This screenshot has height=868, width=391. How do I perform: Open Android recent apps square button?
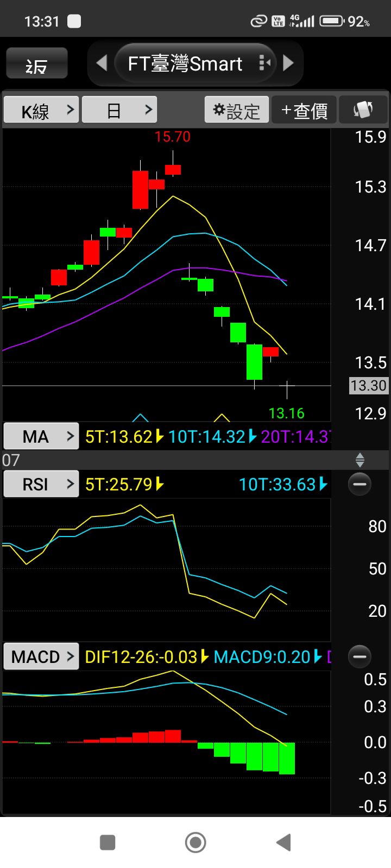pyautogui.click(x=108, y=843)
